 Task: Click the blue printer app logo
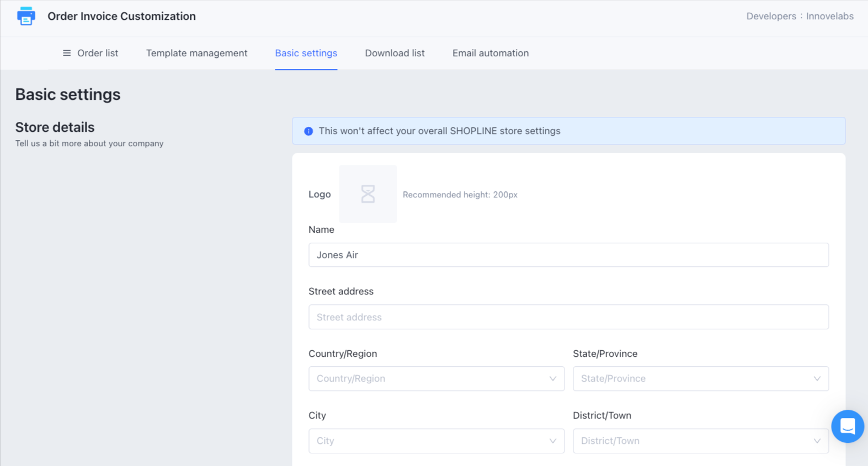[x=26, y=16]
